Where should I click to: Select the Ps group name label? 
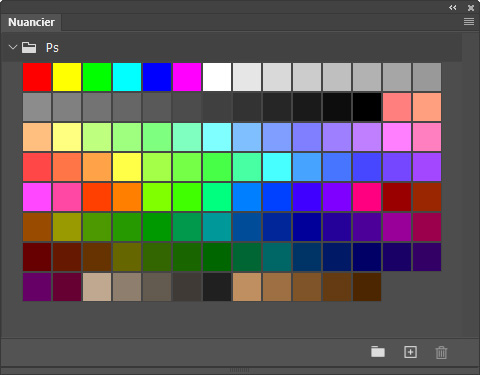click(52, 48)
